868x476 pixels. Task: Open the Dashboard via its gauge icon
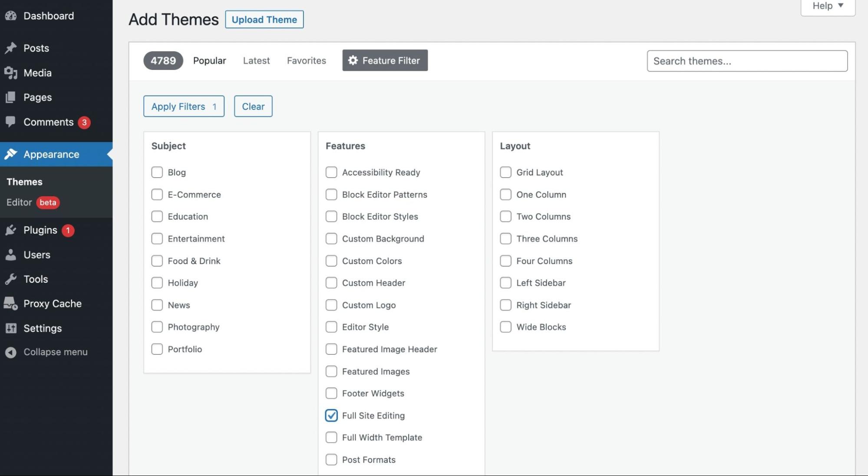click(x=11, y=16)
